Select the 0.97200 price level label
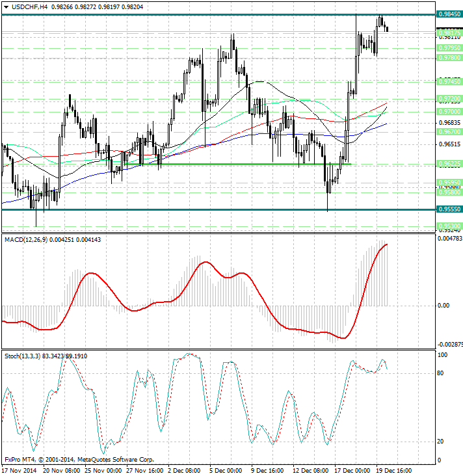 [449, 99]
